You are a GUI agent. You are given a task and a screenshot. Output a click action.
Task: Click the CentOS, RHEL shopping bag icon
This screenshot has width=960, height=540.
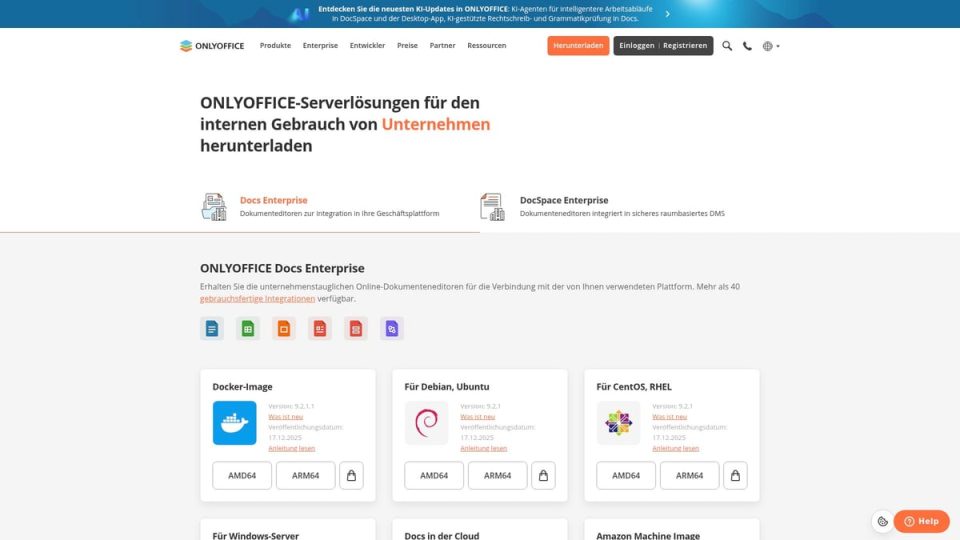pos(735,476)
